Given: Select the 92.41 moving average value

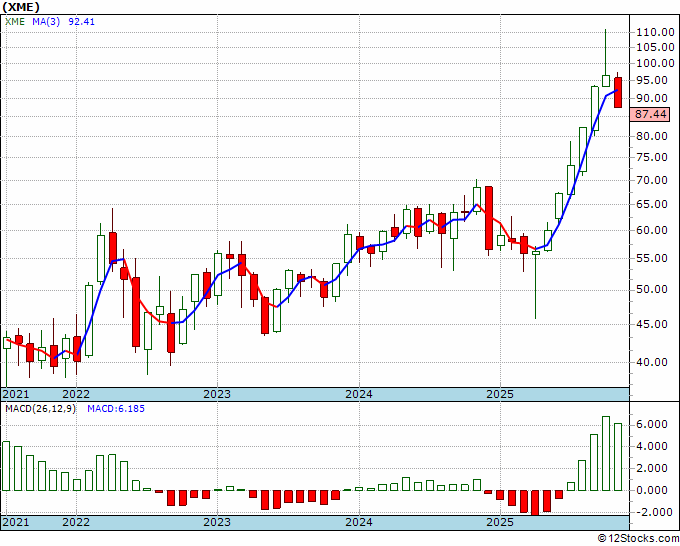Looking at the screenshot, I should (x=82, y=22).
